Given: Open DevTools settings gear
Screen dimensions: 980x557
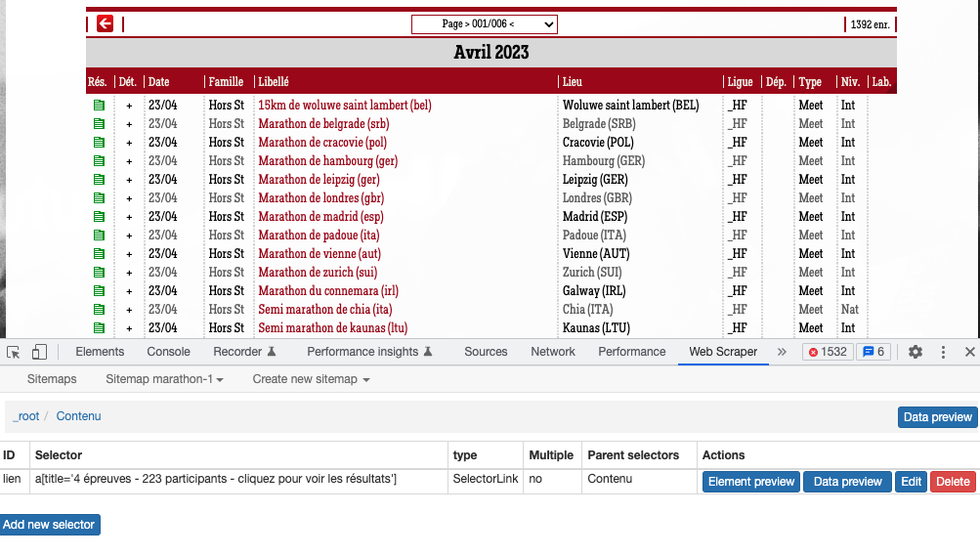Looking at the screenshot, I should click(916, 352).
